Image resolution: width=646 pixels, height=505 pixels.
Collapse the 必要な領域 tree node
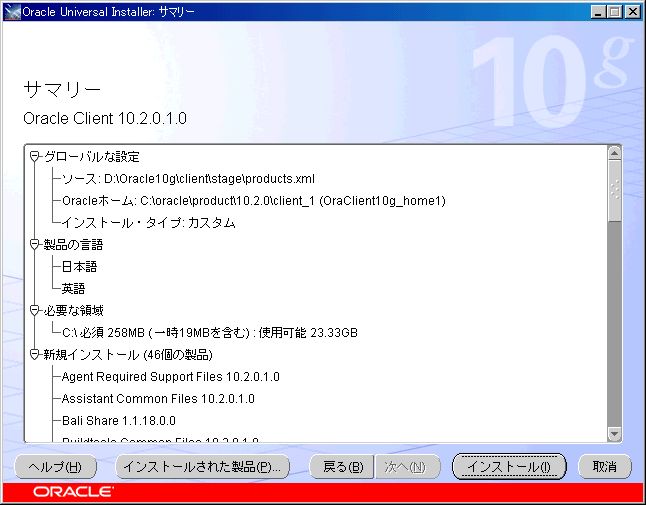pyautogui.click(x=35, y=310)
